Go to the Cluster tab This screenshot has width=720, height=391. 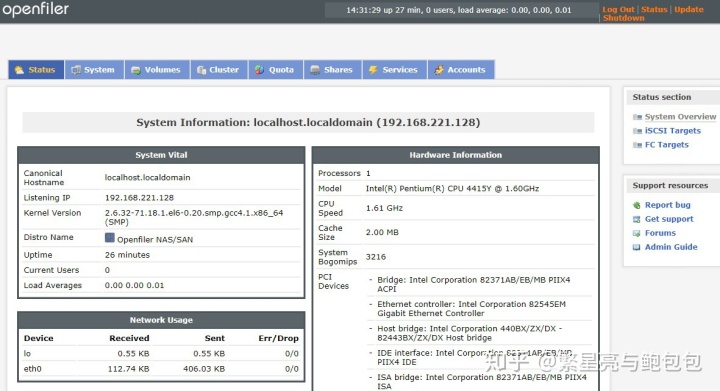[219, 70]
